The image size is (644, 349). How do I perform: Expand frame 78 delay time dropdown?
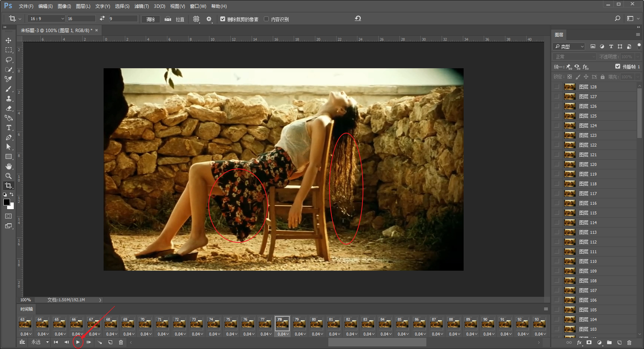tap(283, 334)
